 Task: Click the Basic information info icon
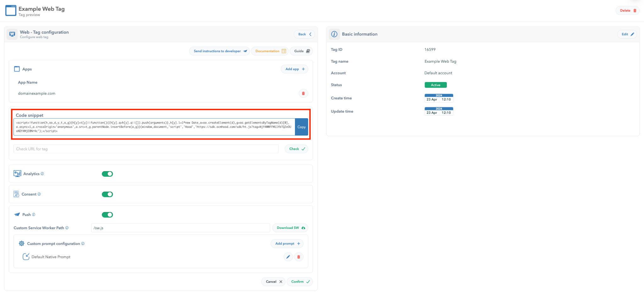coord(334,34)
